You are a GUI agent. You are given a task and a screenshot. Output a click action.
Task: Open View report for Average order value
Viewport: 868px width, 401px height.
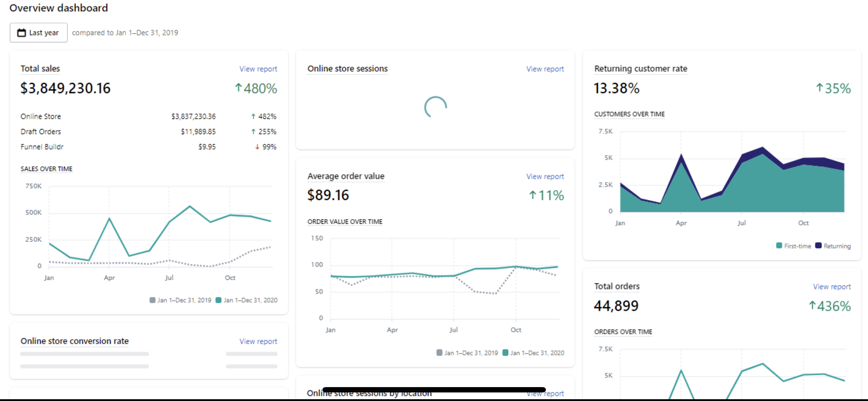tap(545, 176)
